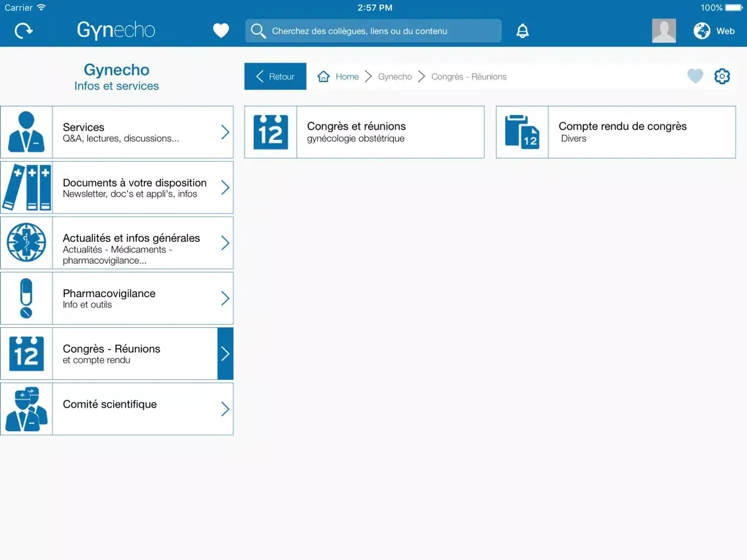Expand Comité scientifique chevron arrow

pos(226,409)
